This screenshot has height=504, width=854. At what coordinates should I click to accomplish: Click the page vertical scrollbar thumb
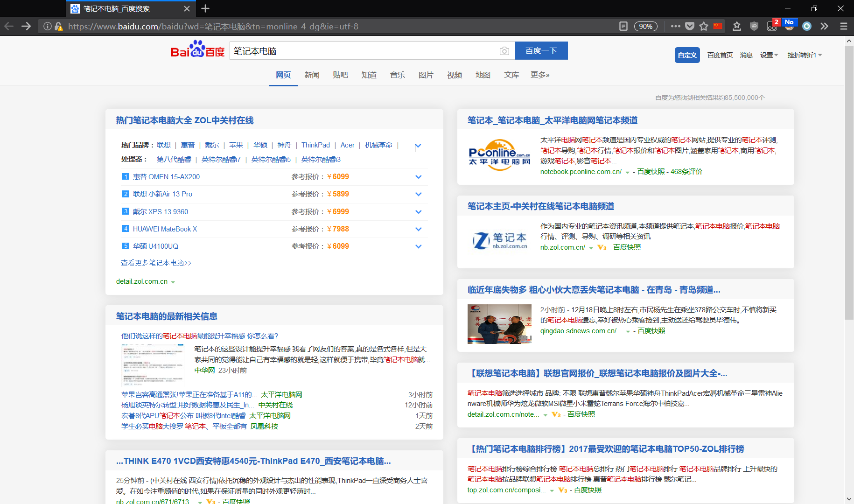click(x=849, y=182)
